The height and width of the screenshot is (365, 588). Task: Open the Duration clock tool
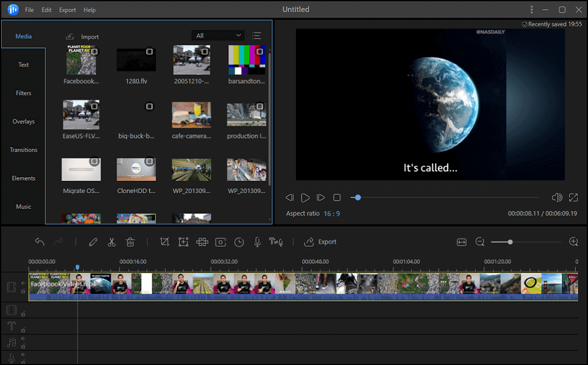(239, 242)
